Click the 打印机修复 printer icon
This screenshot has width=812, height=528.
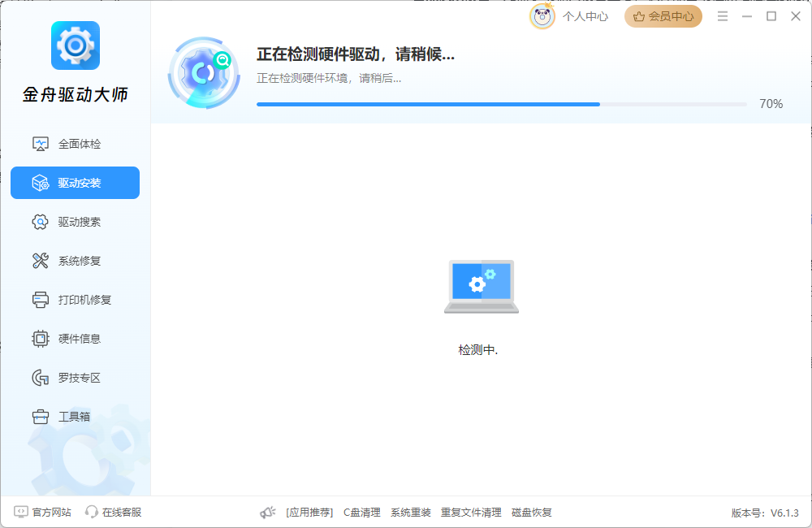coord(41,300)
